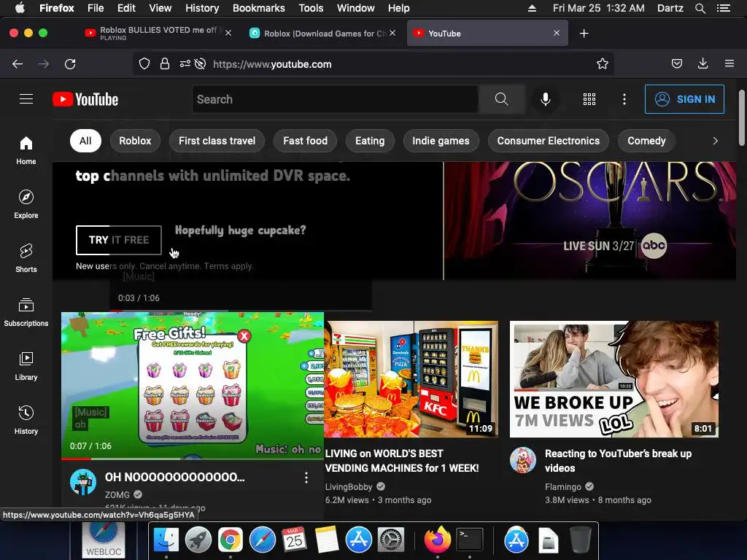Open Library in the sidebar
This screenshot has height=560, width=747.
[26, 365]
